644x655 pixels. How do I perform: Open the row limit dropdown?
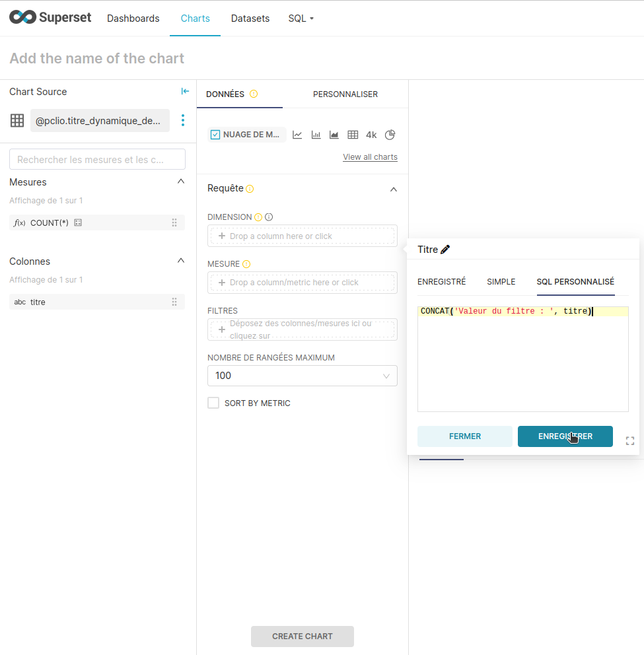click(303, 376)
